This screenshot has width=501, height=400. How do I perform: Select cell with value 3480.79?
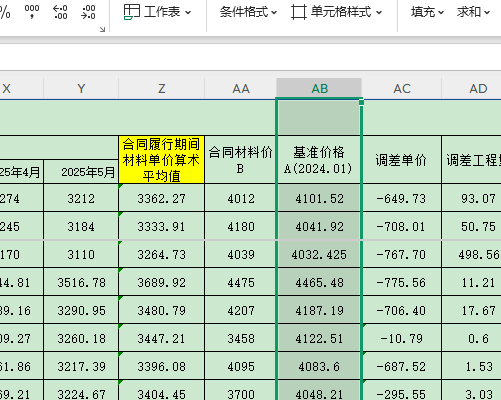point(162,310)
